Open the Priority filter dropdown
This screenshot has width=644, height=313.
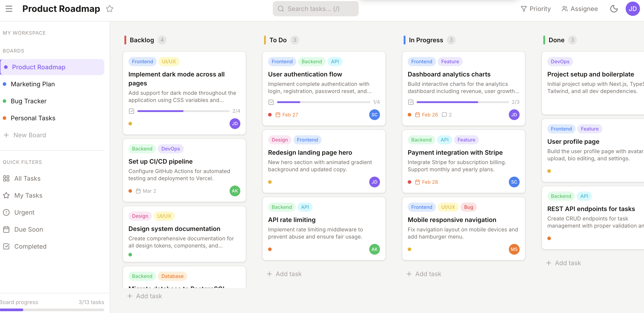point(536,8)
